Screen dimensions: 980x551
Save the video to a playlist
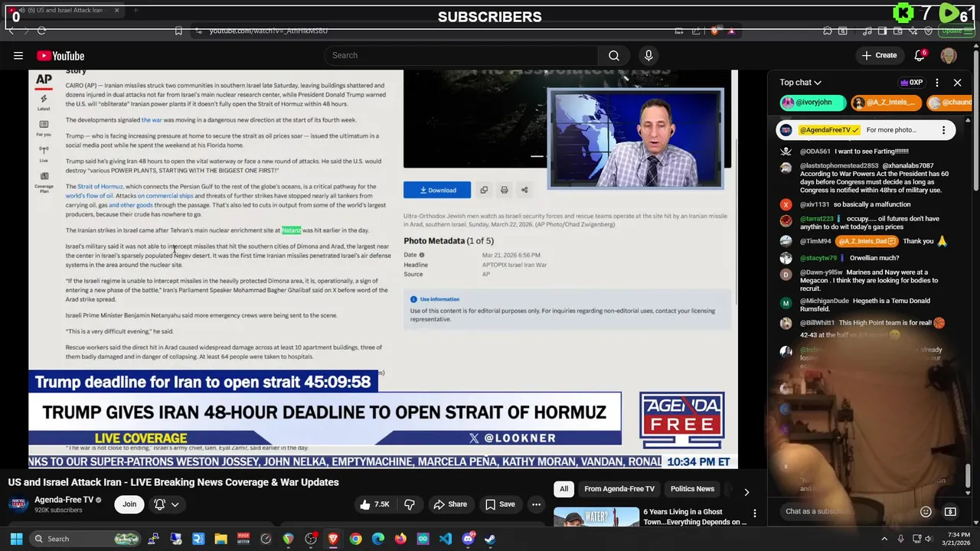click(501, 504)
